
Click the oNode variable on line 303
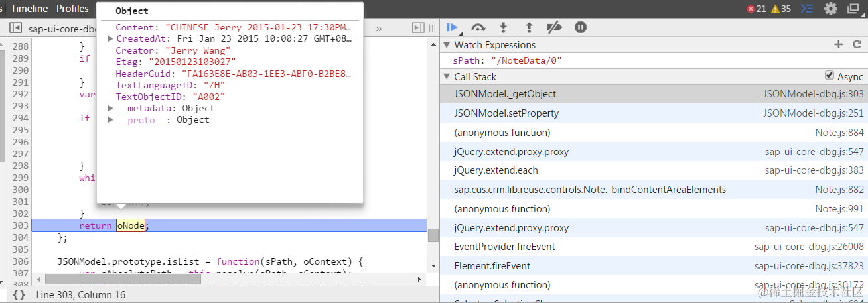coord(131,225)
